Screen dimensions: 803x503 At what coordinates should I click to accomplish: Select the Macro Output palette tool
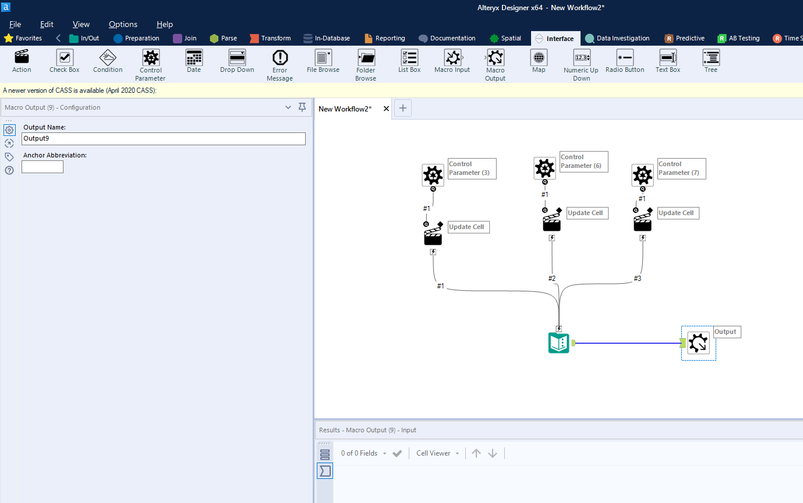495,65
